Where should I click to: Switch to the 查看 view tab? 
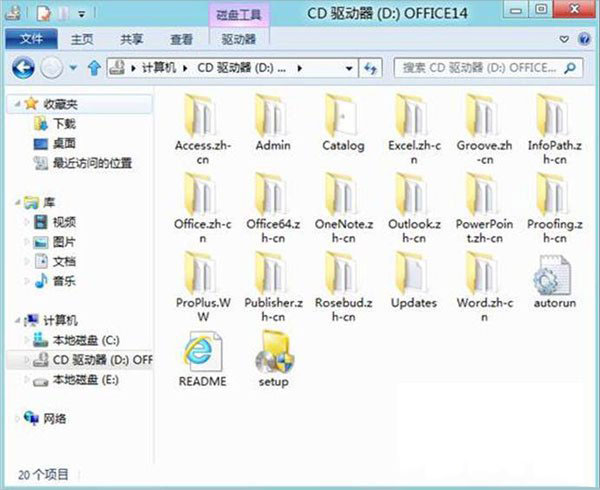pyautogui.click(x=181, y=39)
